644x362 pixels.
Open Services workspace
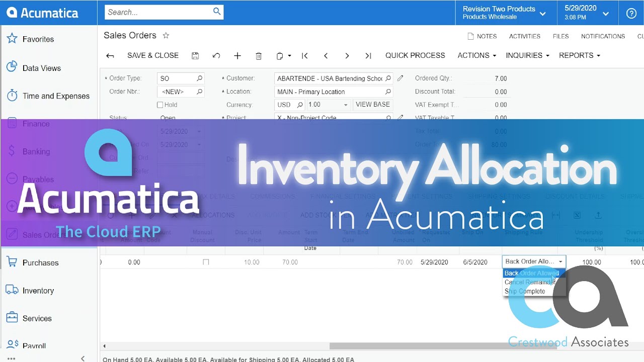tap(37, 318)
